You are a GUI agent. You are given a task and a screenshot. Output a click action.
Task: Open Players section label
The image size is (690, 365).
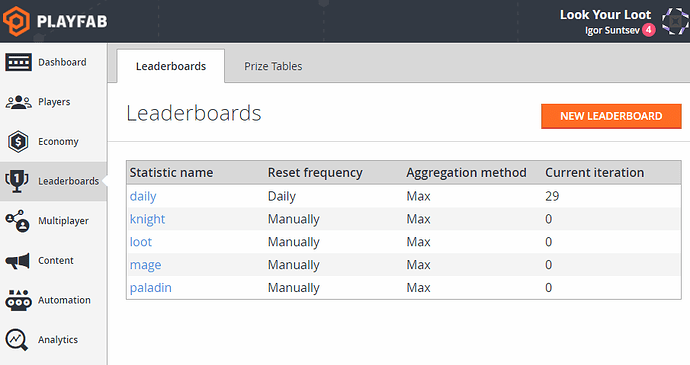click(54, 102)
